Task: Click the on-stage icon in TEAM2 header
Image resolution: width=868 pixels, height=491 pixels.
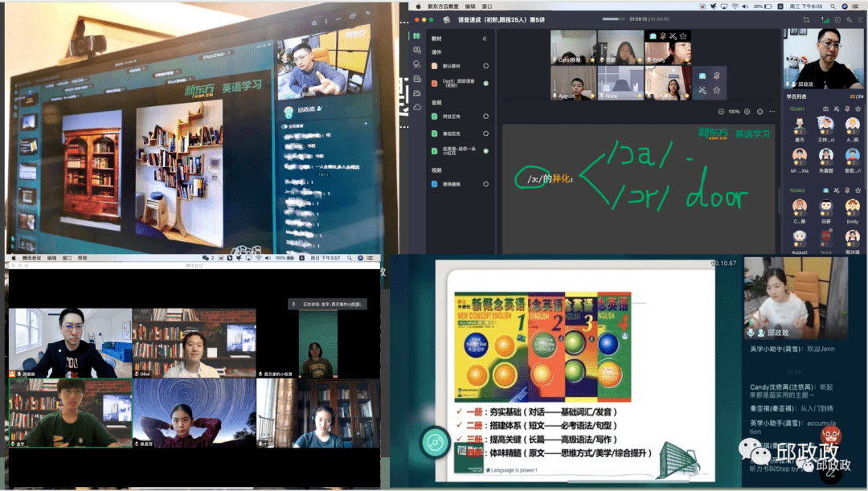Action: (x=825, y=190)
